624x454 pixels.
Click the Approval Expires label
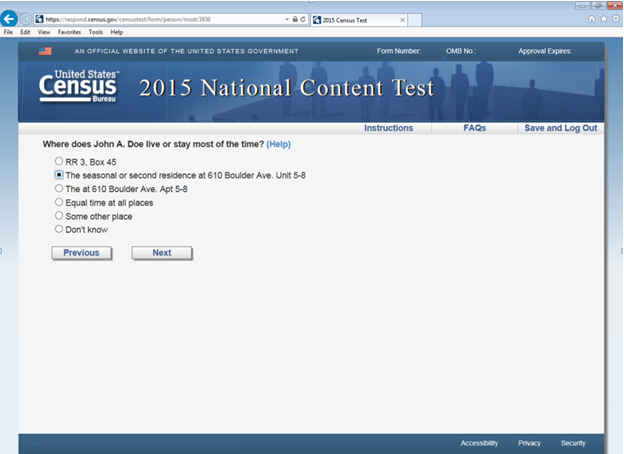pyautogui.click(x=545, y=51)
